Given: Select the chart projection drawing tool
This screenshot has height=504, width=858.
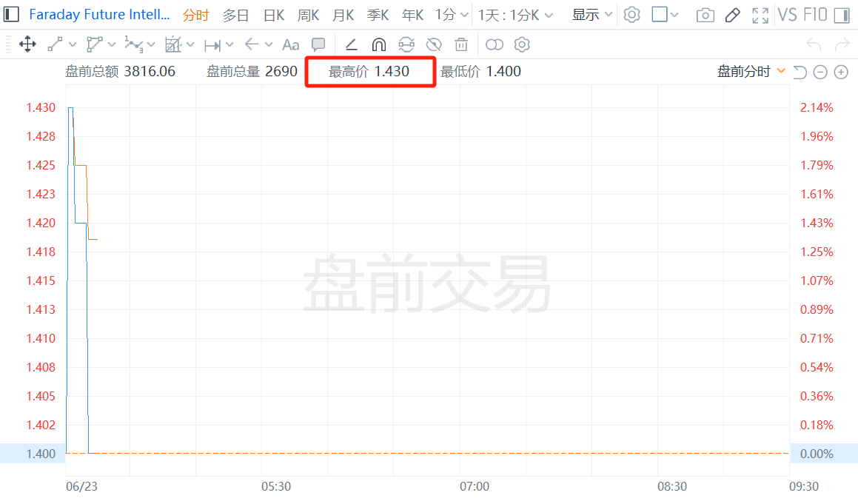Looking at the screenshot, I should tap(173, 44).
